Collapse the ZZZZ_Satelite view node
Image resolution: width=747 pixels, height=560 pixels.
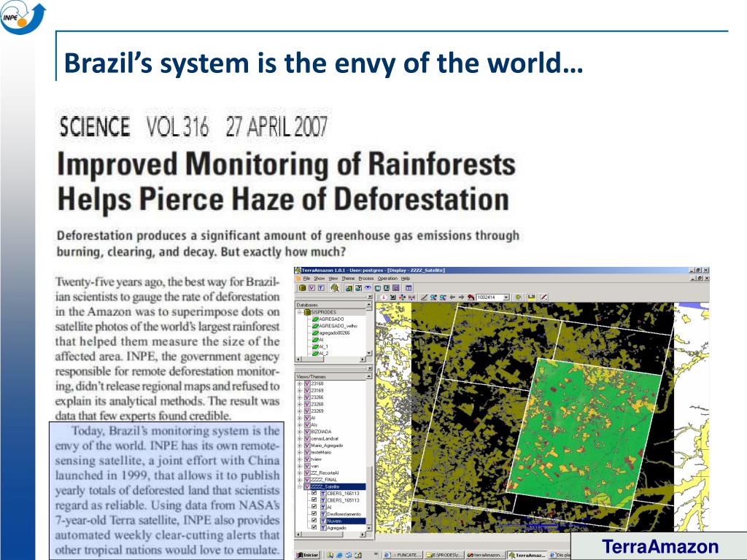[300, 486]
